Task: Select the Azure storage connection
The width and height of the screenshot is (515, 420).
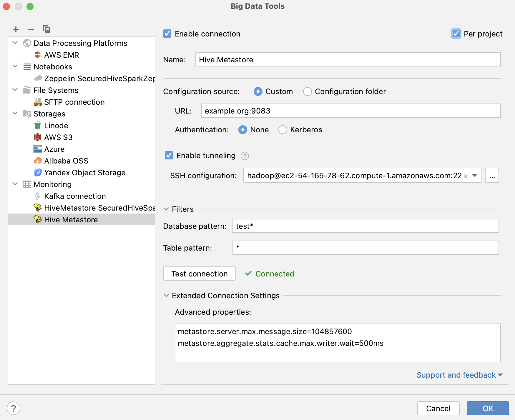Action: click(x=54, y=149)
